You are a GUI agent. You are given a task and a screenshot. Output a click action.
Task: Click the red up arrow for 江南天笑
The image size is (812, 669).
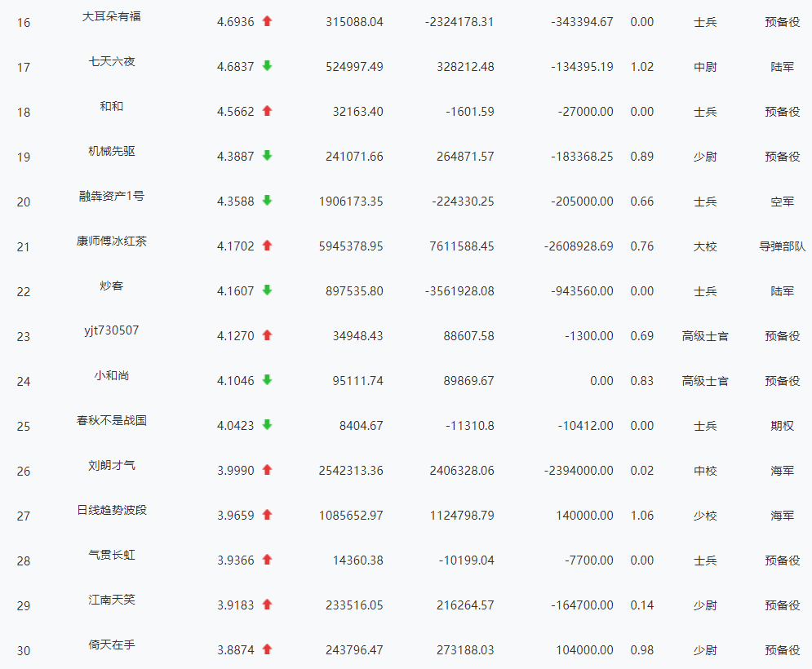[x=267, y=605]
